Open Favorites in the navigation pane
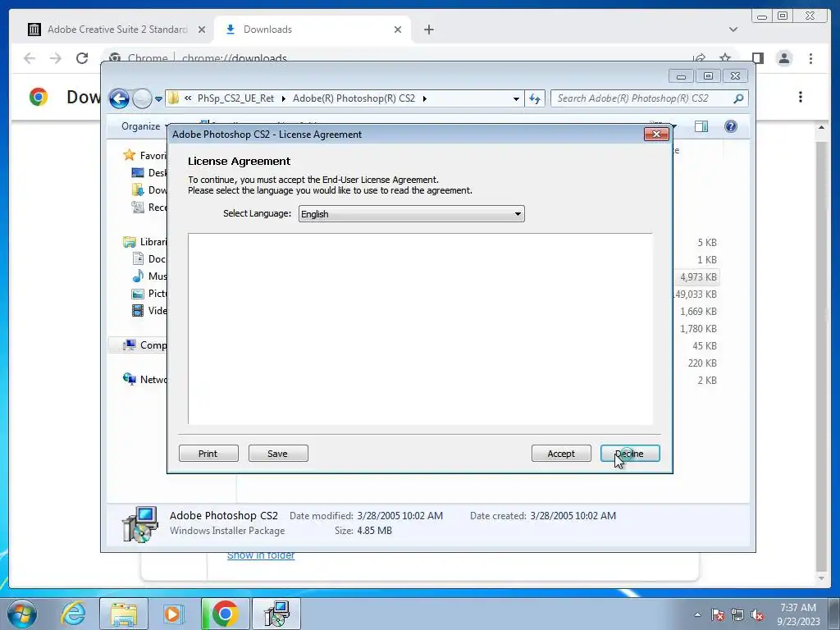This screenshot has height=630, width=840. 144,155
